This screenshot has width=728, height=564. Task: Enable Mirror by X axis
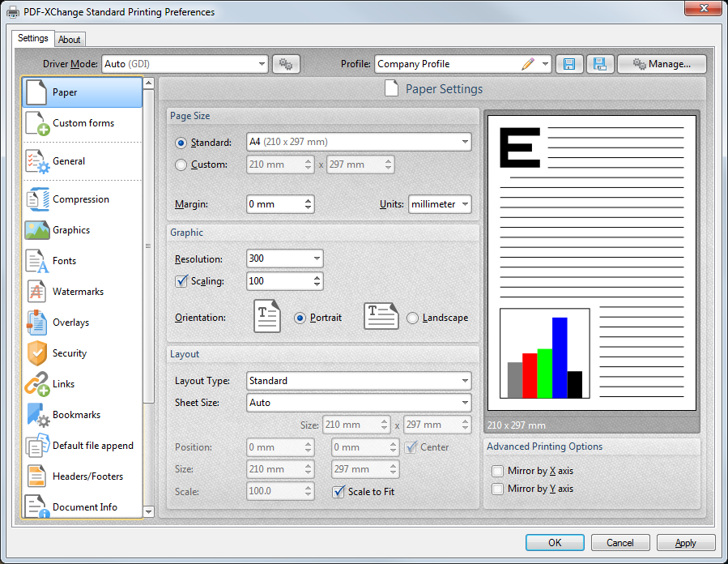pyautogui.click(x=497, y=470)
